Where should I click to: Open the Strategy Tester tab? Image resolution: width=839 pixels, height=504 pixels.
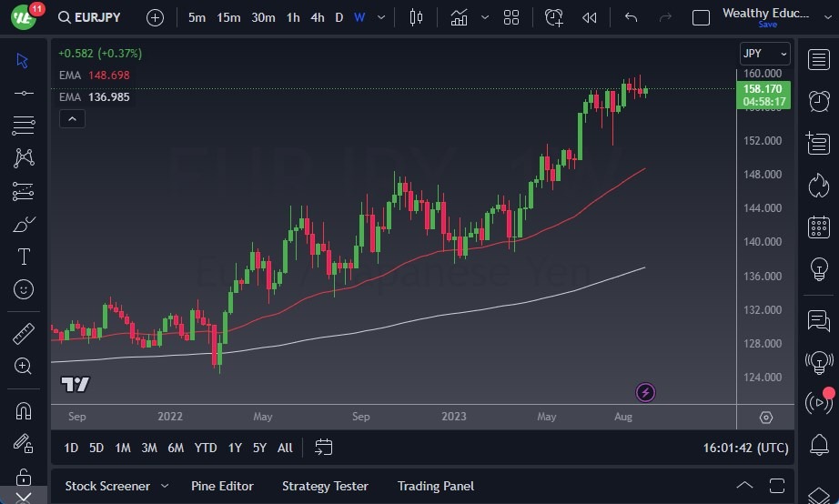pos(325,486)
